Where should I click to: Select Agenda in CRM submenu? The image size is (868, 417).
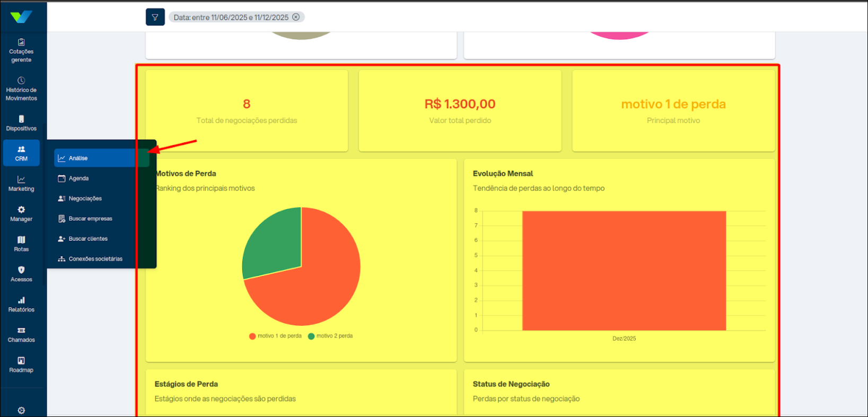[79, 178]
